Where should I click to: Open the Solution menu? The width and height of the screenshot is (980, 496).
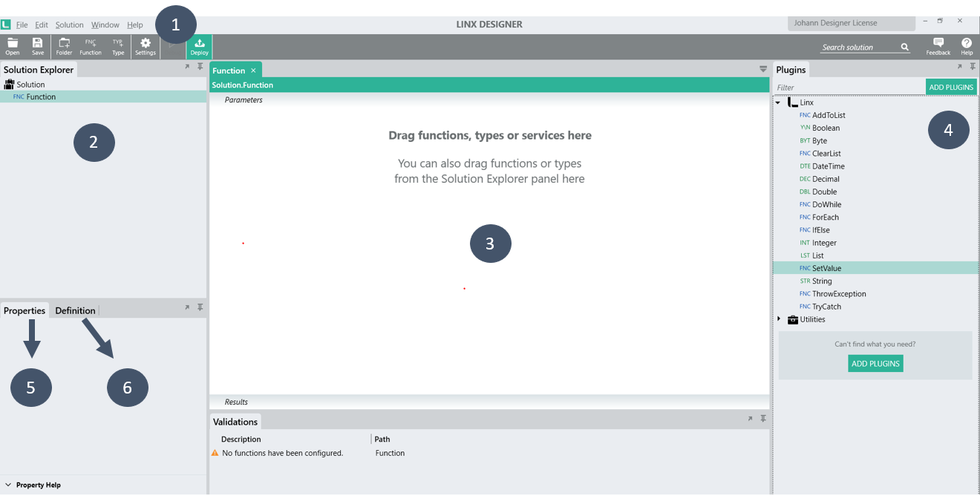pos(70,25)
